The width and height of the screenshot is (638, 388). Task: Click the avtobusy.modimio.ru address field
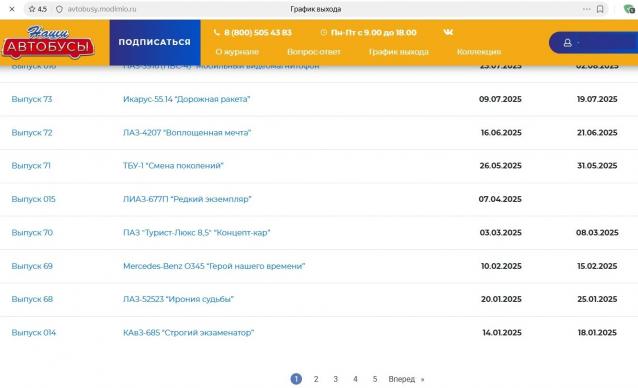coord(102,9)
